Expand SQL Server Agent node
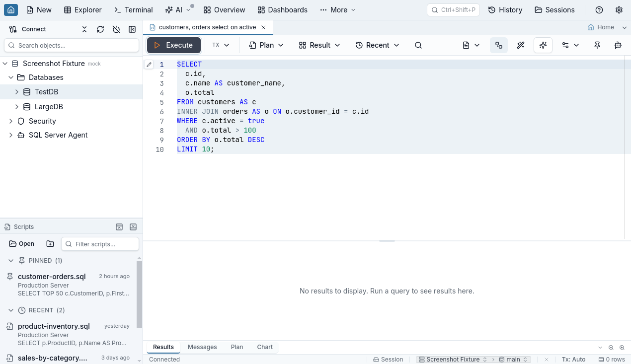 pos(11,135)
